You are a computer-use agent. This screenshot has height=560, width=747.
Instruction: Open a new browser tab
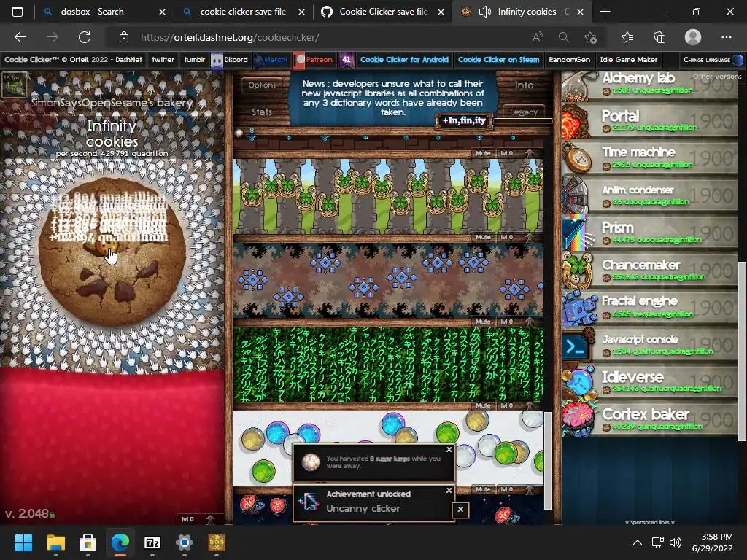pos(605,12)
